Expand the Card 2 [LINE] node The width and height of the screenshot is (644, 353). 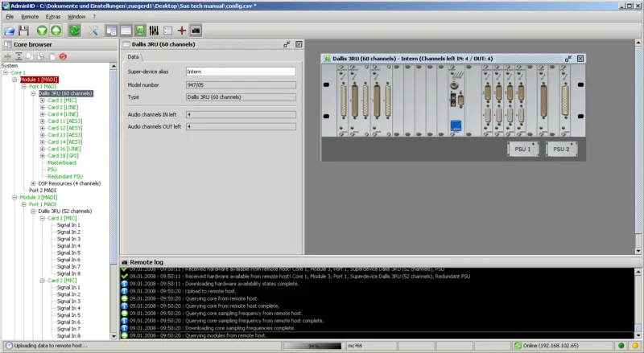pos(43,108)
